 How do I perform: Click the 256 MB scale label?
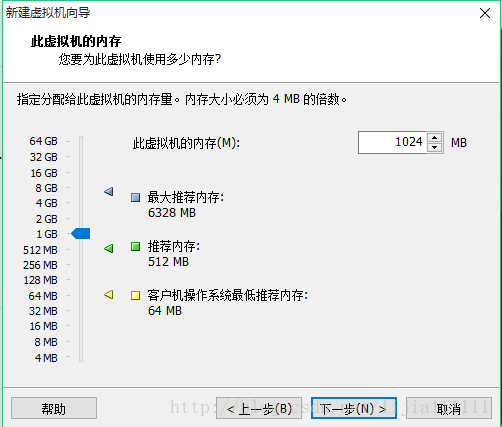(40, 265)
